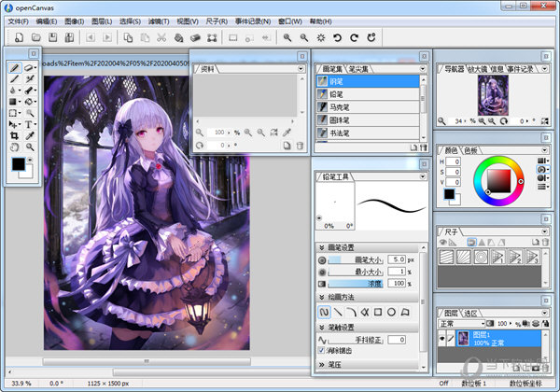This screenshot has height=392, width=560.
Task: Click the 画笔大小 value field
Action: (397, 259)
